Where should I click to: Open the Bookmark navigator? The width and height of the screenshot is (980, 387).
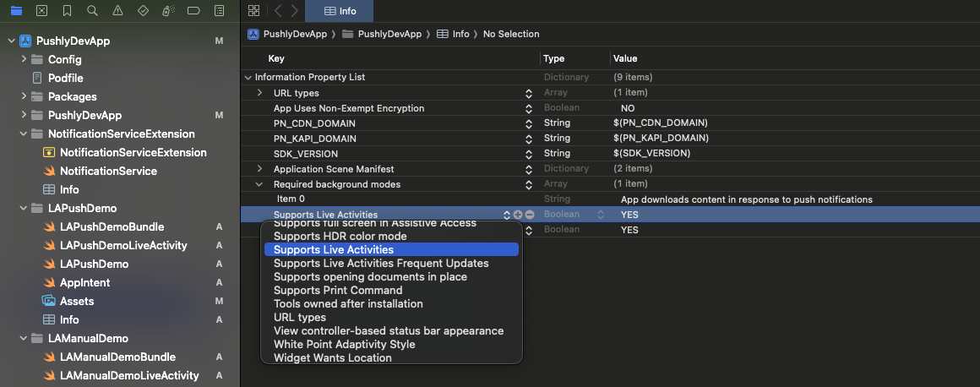(67, 11)
